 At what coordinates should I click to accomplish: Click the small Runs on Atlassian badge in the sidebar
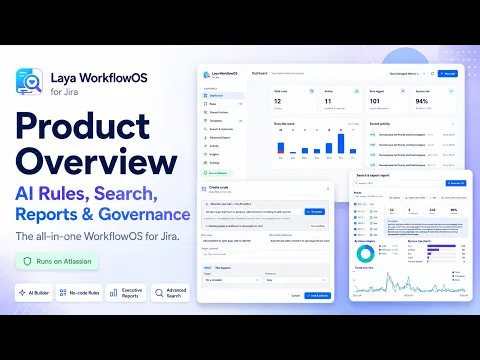click(x=217, y=173)
